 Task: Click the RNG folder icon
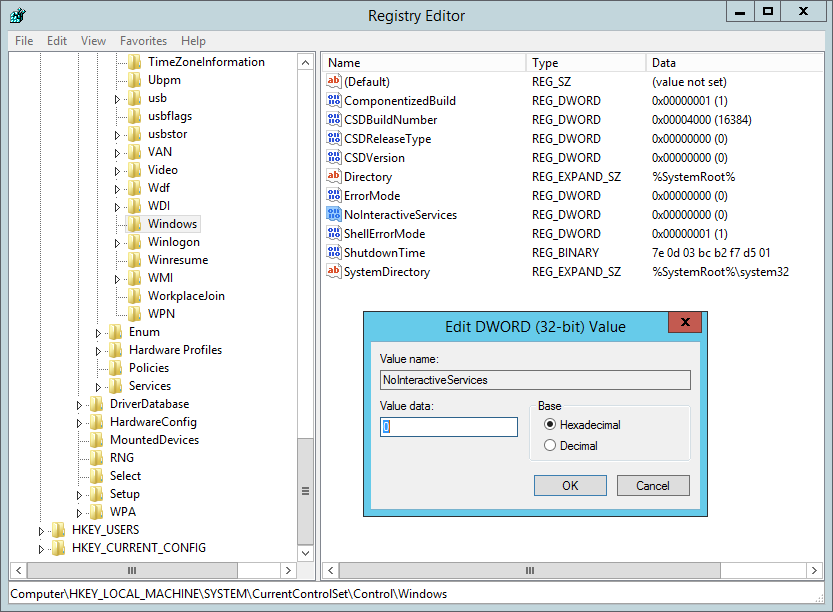point(97,458)
